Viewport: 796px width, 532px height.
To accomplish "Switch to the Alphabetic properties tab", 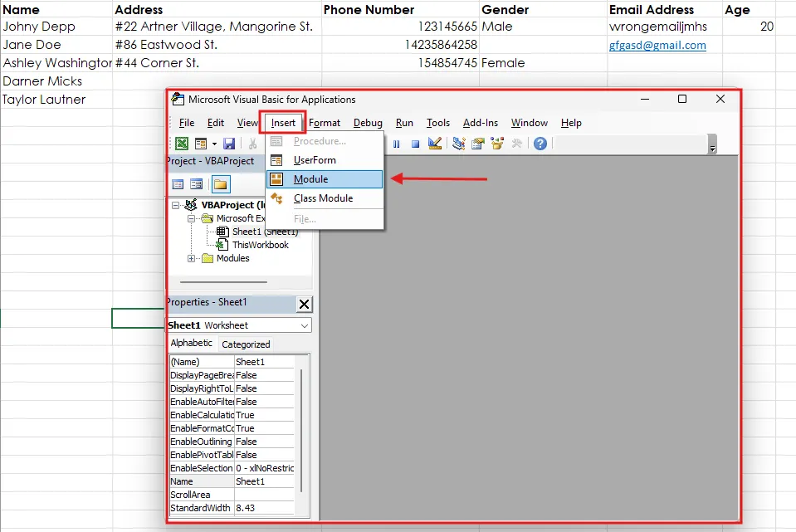I will tap(192, 343).
